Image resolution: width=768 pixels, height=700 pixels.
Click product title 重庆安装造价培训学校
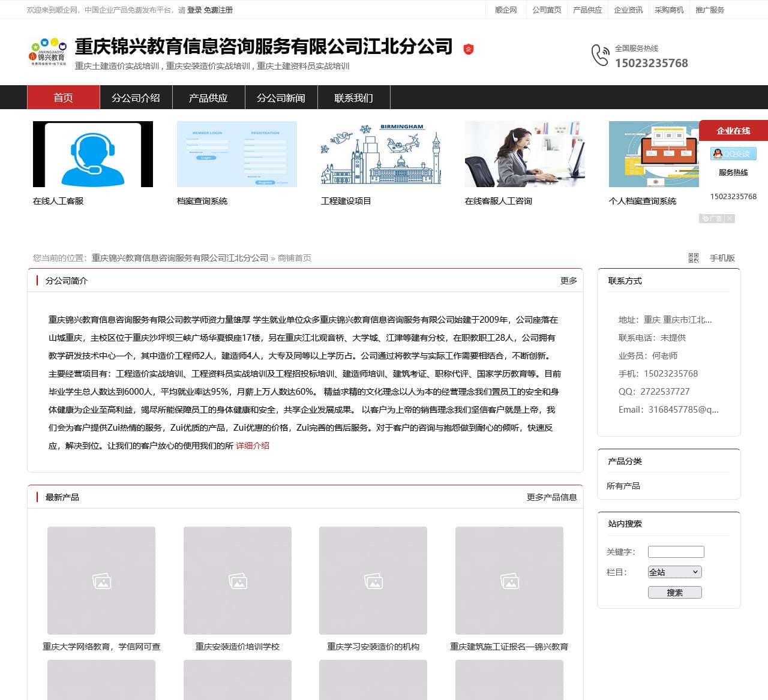click(x=238, y=647)
